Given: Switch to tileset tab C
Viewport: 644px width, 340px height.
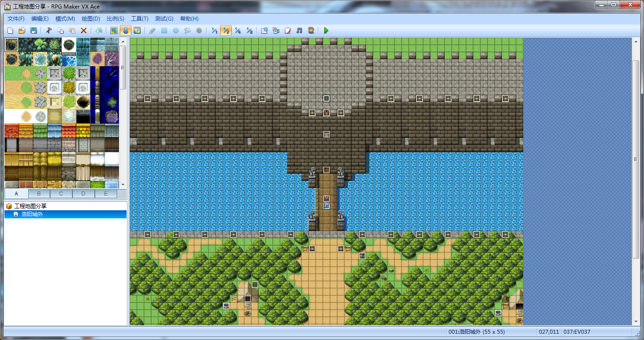Looking at the screenshot, I should [61, 194].
